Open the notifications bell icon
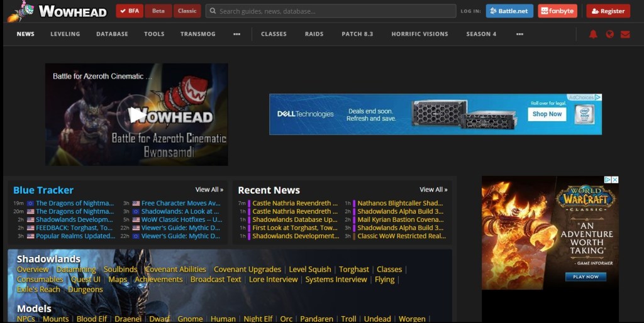644x323 pixels. (x=593, y=34)
